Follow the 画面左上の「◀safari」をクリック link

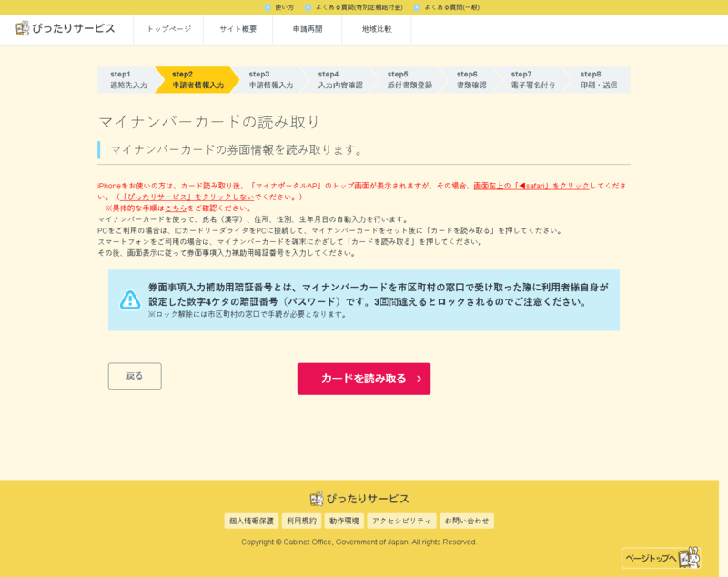531,186
